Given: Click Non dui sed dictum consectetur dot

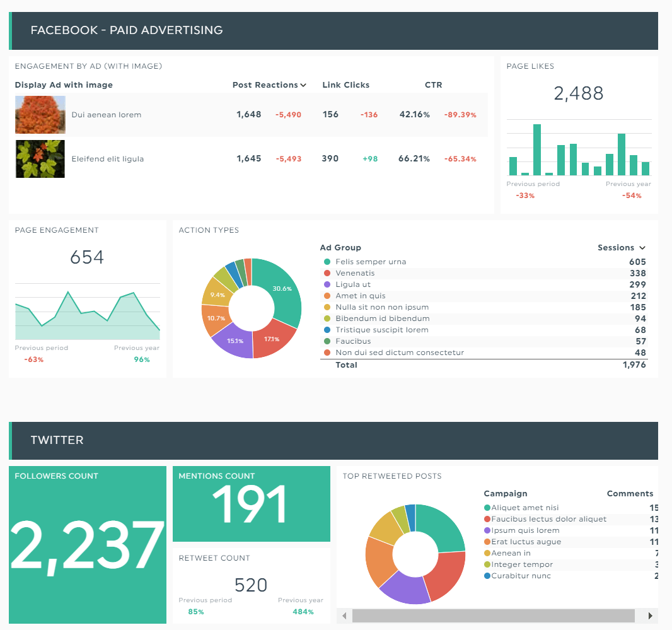Looking at the screenshot, I should [327, 353].
